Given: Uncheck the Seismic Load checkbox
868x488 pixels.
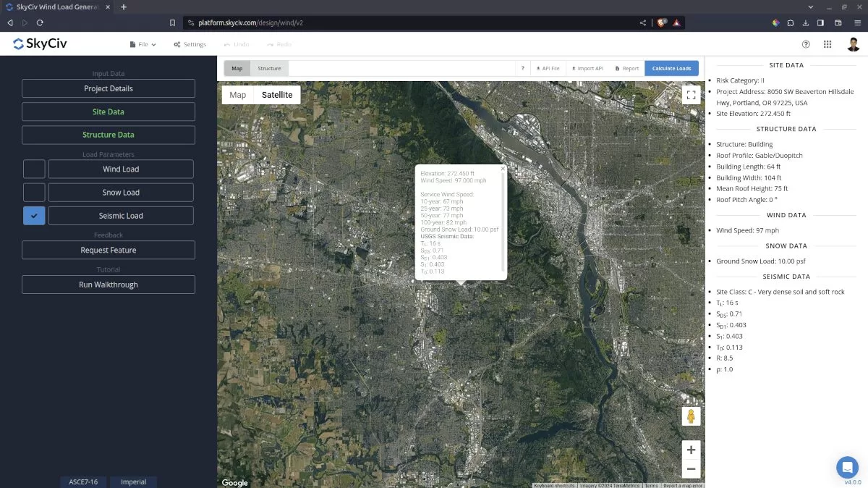Looking at the screenshot, I should (x=34, y=216).
